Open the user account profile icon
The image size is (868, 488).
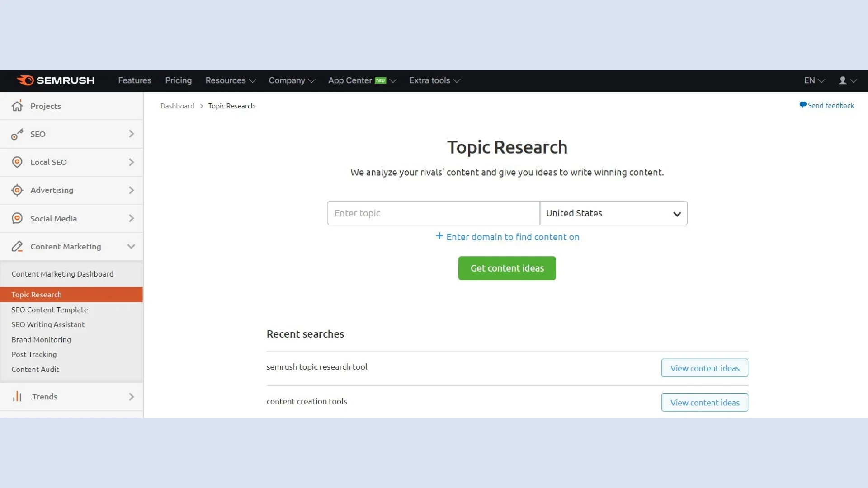click(x=843, y=80)
